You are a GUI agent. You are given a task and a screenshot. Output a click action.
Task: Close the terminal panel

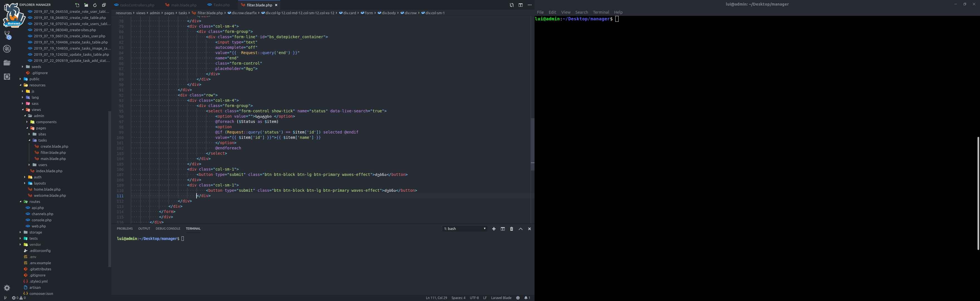(x=530, y=229)
